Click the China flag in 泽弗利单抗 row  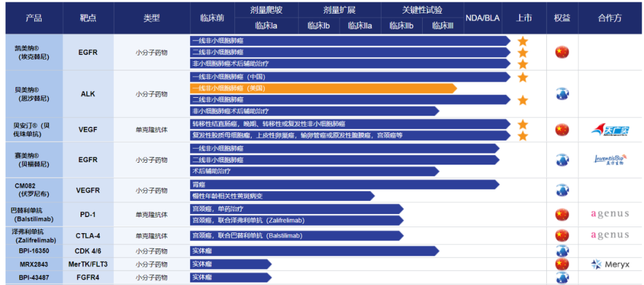click(x=562, y=236)
